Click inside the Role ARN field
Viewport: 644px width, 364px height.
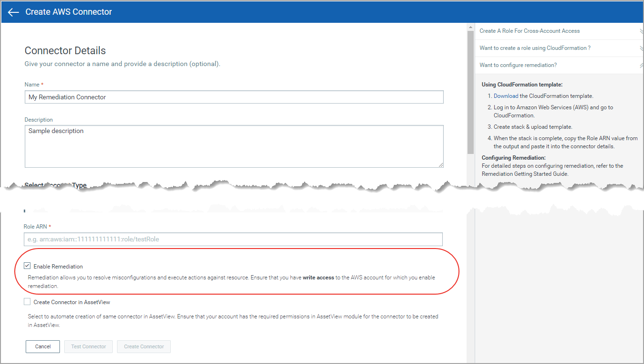pyautogui.click(x=233, y=239)
